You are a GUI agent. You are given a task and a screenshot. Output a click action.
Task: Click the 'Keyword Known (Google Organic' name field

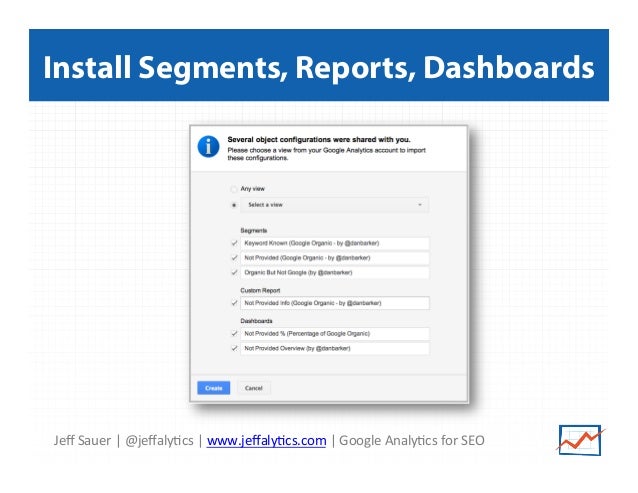[x=334, y=243]
